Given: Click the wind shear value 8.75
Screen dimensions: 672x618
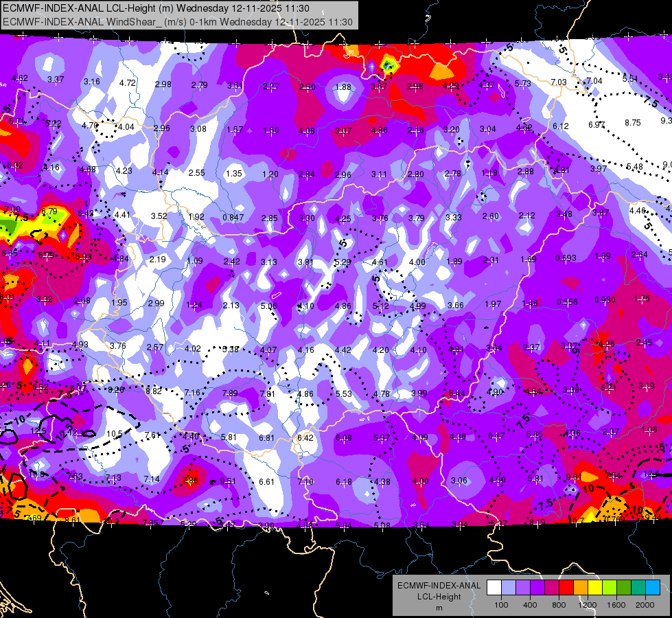Looking at the screenshot, I should click(633, 123).
